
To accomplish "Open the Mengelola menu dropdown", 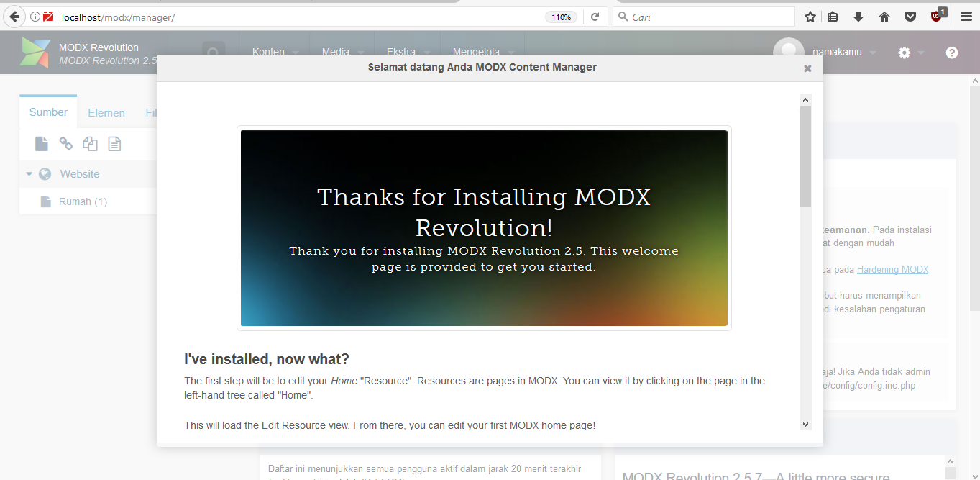I will click(x=484, y=52).
